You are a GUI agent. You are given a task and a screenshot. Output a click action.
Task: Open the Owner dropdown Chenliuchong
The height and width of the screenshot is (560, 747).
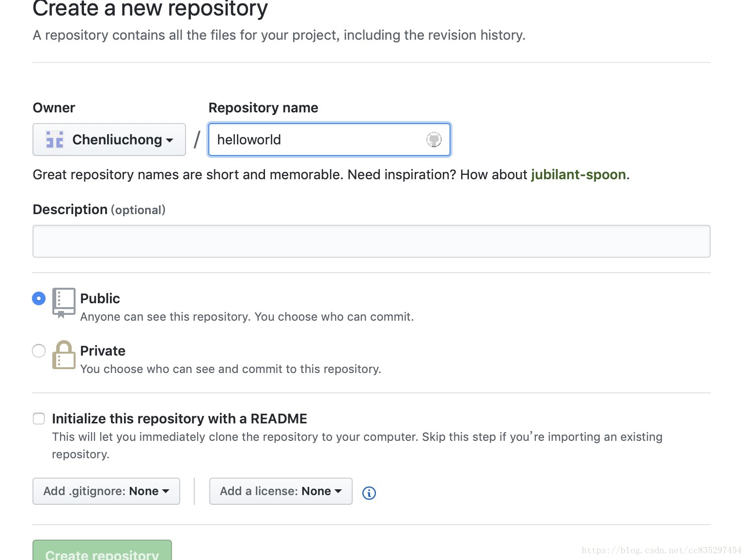[109, 140]
